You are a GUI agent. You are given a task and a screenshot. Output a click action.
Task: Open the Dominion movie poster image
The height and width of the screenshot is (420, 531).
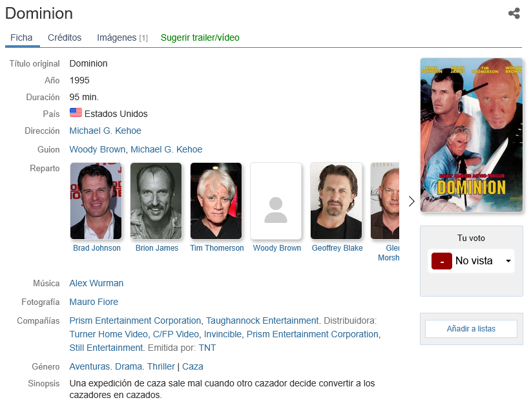click(472, 135)
